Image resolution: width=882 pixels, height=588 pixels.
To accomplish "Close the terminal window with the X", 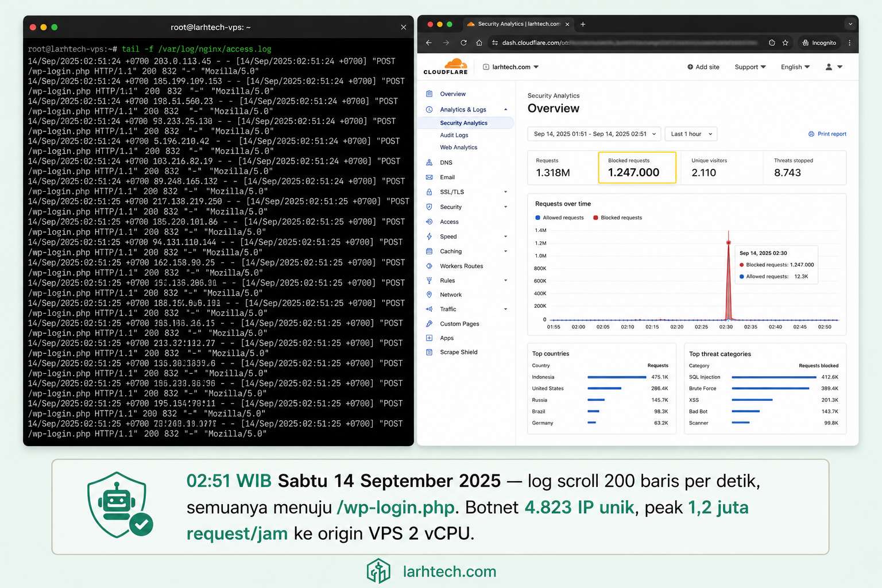I will (403, 27).
